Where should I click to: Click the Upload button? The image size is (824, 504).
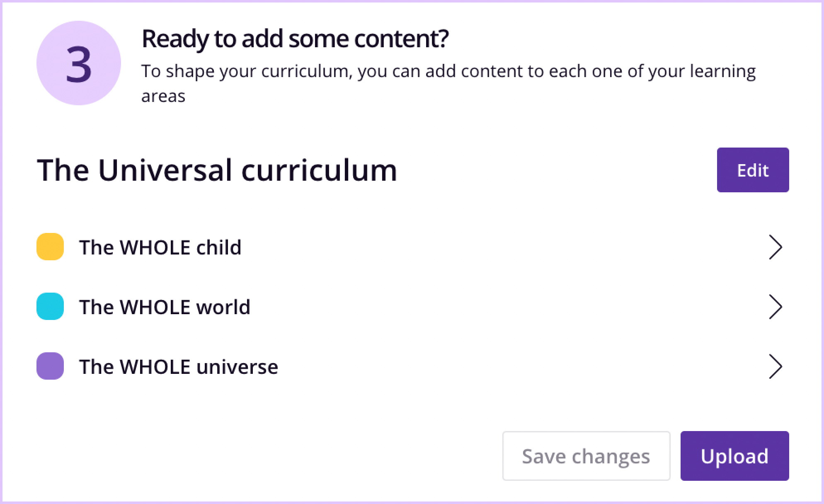734,456
